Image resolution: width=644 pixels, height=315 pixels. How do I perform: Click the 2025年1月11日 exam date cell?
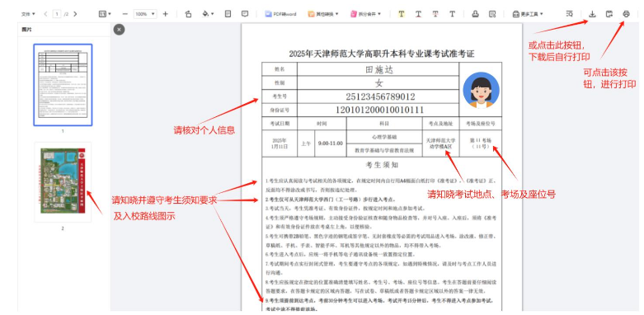click(x=280, y=143)
